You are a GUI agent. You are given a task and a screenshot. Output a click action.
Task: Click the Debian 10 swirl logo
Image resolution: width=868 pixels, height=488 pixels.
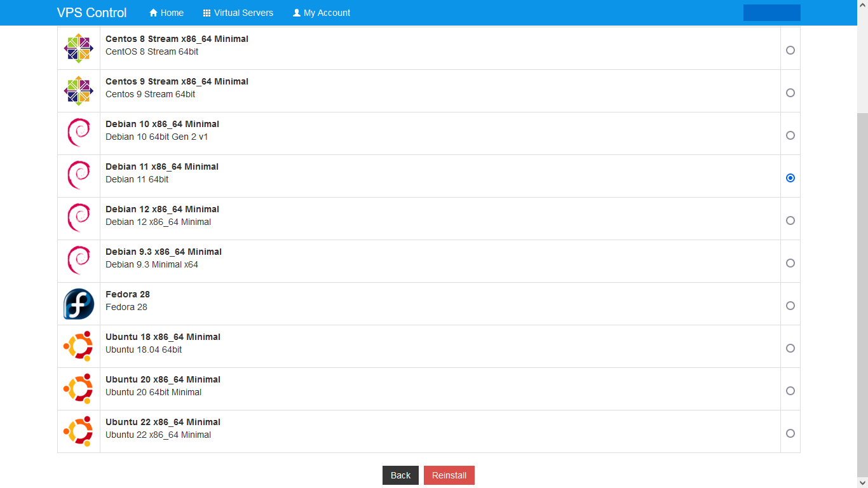pyautogui.click(x=79, y=133)
